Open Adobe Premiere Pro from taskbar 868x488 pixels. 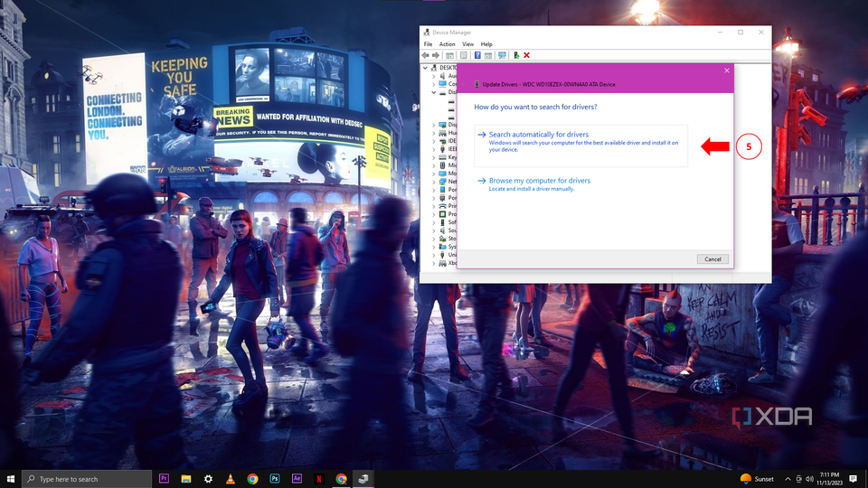(x=164, y=479)
